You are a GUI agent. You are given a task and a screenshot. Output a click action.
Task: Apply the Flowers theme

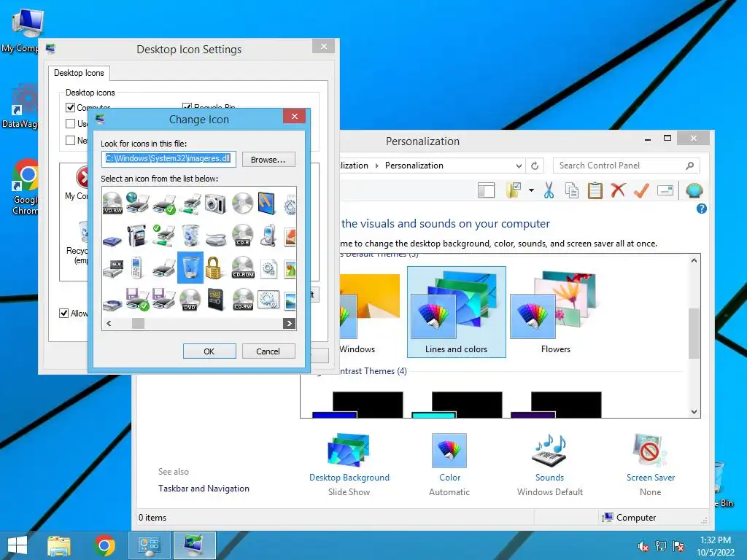click(555, 312)
